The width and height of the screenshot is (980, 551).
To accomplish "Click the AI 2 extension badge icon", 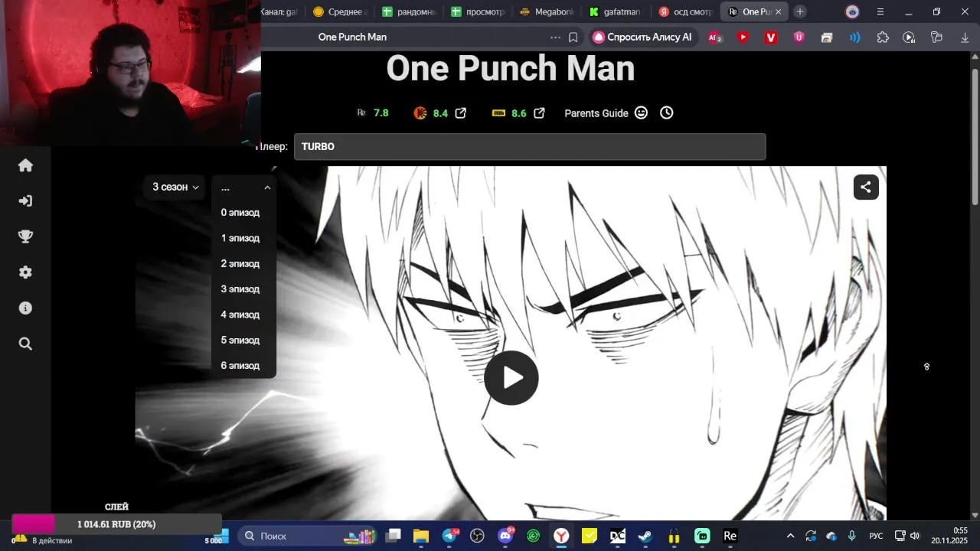I will pyautogui.click(x=715, y=37).
